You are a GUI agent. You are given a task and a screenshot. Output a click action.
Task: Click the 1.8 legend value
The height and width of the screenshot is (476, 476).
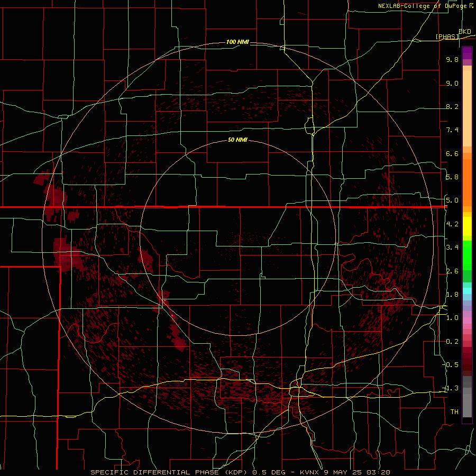[452, 294]
